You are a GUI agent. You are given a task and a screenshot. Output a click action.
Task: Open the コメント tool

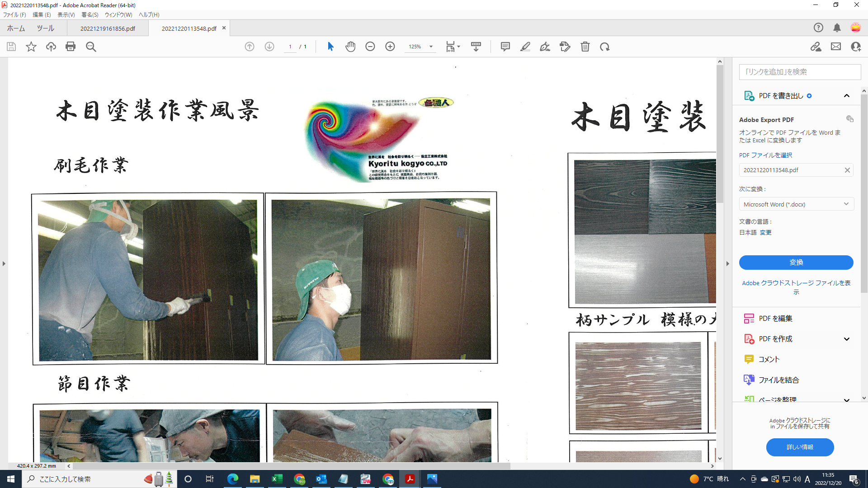(762, 359)
